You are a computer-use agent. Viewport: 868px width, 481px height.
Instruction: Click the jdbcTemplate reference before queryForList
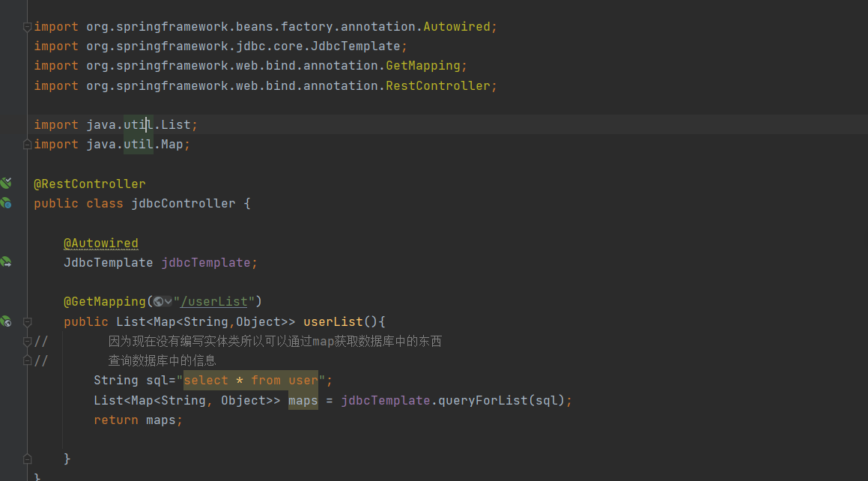coord(385,401)
